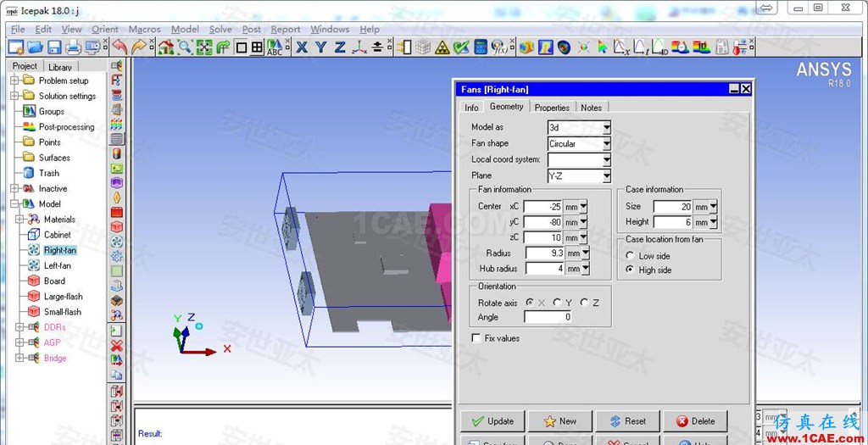Viewport: 868px width, 445px height.
Task: Click the Check model green checkmark icon
Action: tap(461, 47)
